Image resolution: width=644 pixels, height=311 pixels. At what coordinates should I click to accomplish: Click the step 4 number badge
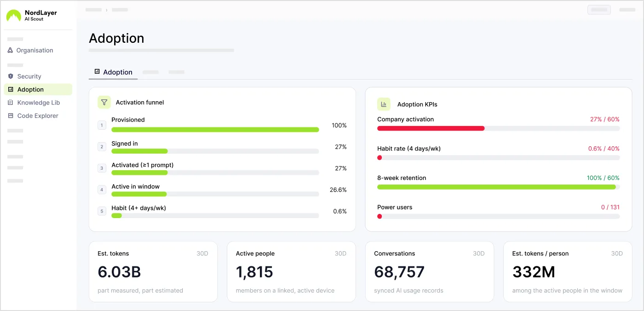point(102,190)
